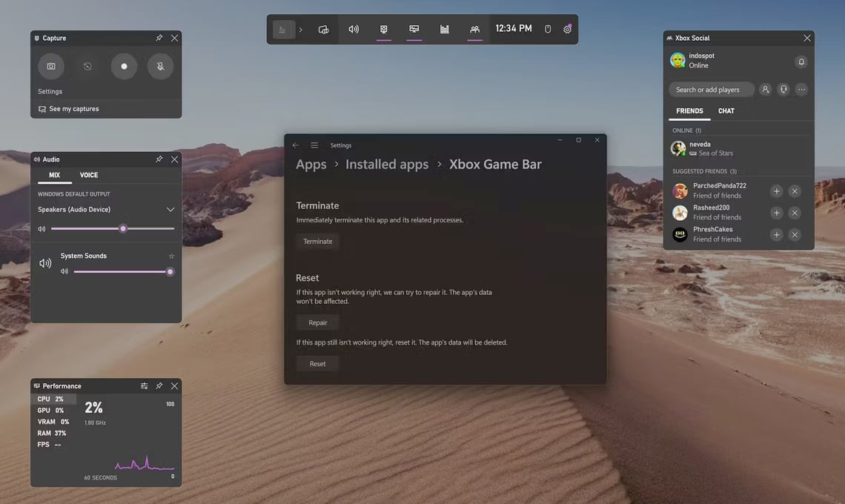Screen dimensions: 845x504
Task: Open more options ellipsis in Xbox Social
Action: [x=801, y=90]
